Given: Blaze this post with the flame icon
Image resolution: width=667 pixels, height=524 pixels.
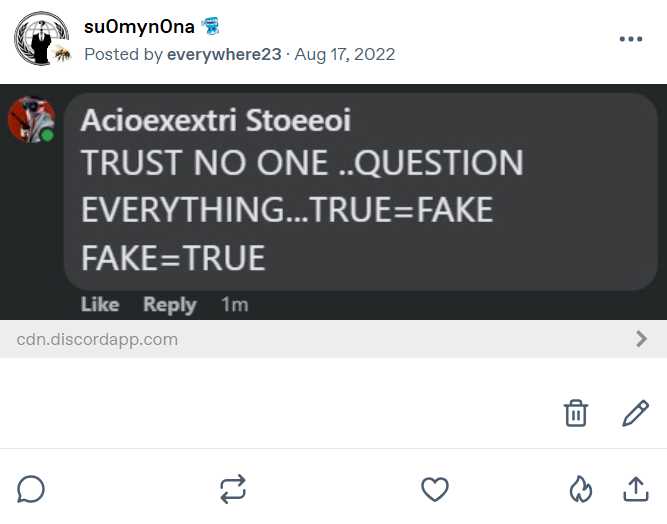Looking at the screenshot, I should [580, 489].
